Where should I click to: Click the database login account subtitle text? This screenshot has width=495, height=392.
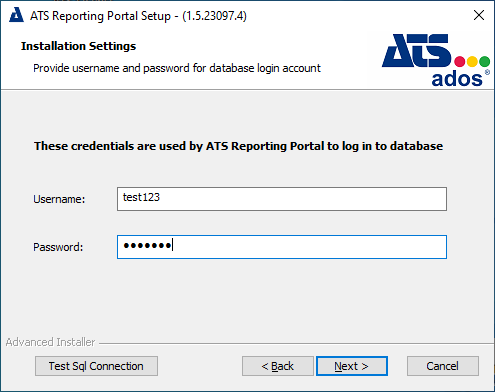pos(177,68)
